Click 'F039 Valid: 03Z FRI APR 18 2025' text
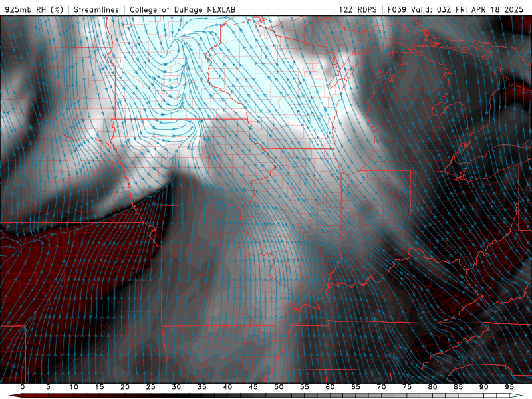Screen dimensions: 532x399 coord(456,9)
